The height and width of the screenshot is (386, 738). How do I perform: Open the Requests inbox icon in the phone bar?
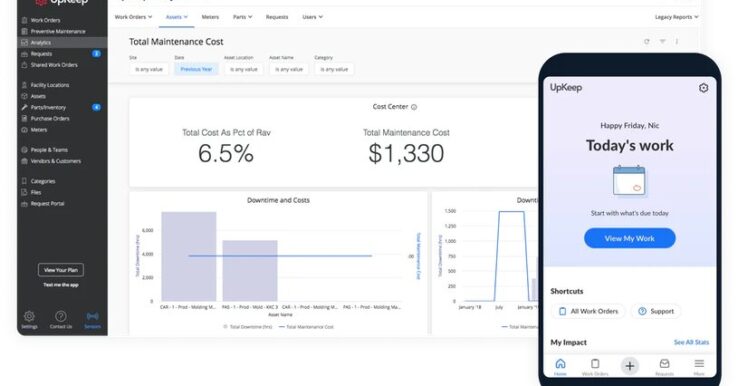tap(664, 363)
